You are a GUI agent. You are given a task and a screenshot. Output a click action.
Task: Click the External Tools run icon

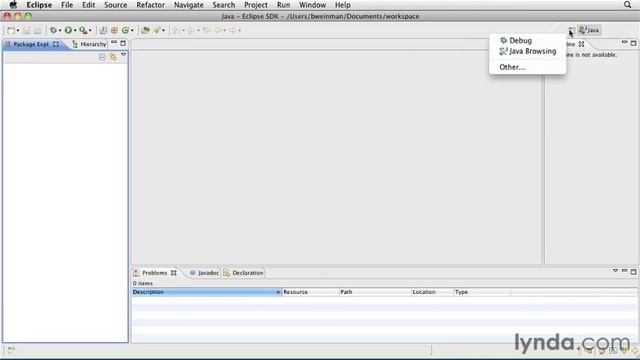pyautogui.click(x=83, y=30)
